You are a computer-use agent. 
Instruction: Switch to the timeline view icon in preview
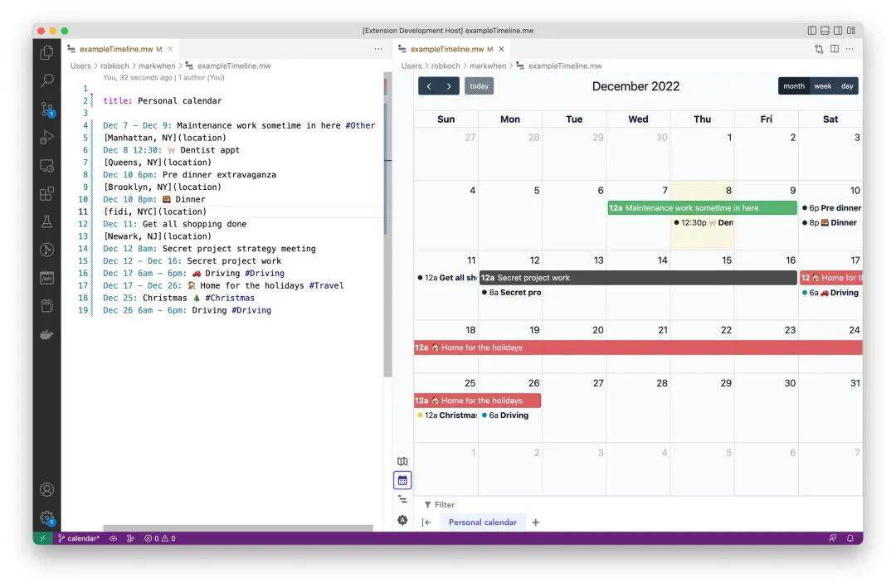click(402, 499)
